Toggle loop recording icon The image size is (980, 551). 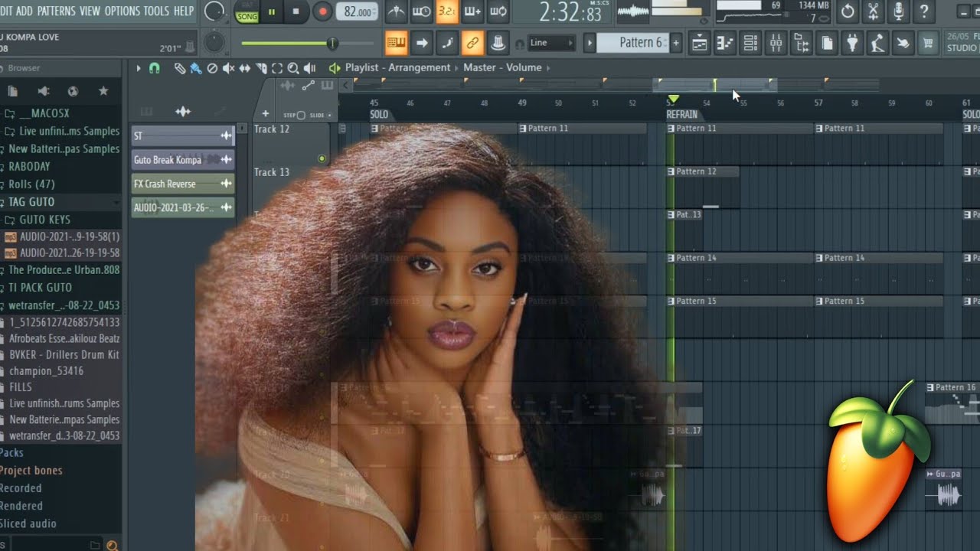[498, 11]
